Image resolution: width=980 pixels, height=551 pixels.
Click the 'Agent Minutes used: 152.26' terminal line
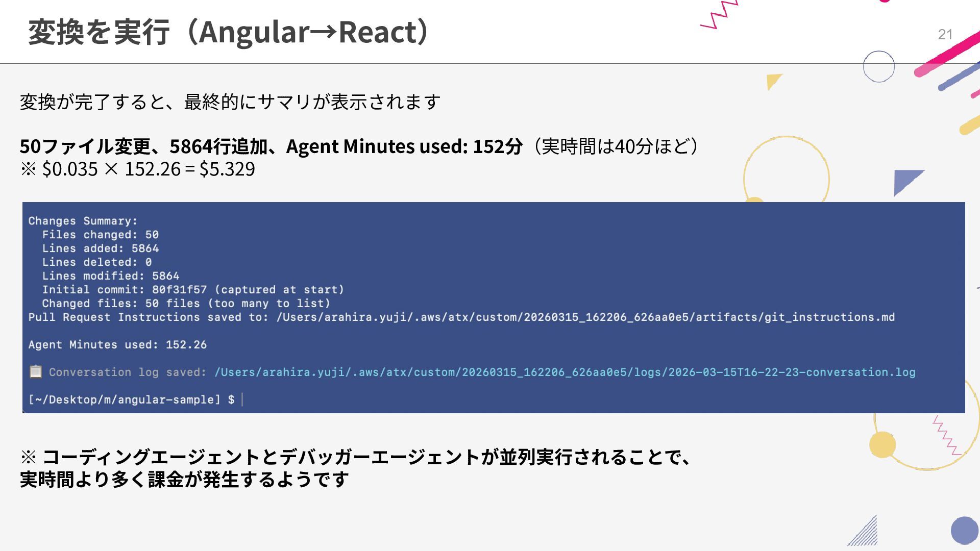(117, 345)
